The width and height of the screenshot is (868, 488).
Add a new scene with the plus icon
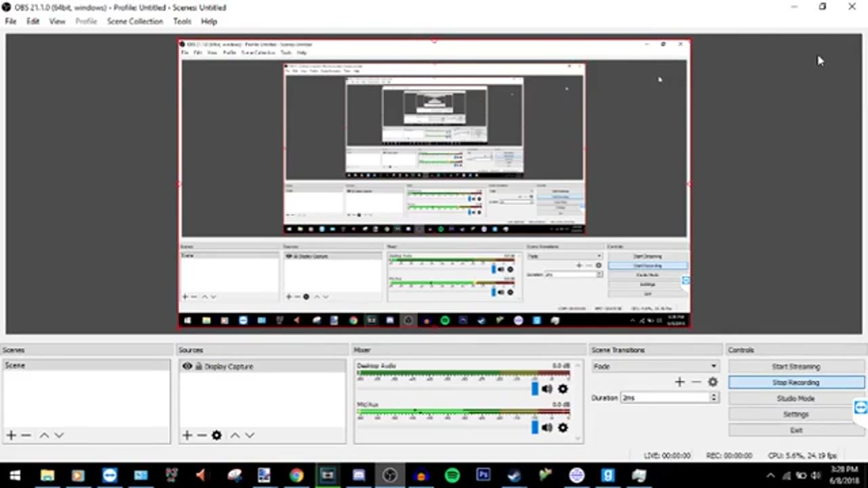click(x=11, y=435)
